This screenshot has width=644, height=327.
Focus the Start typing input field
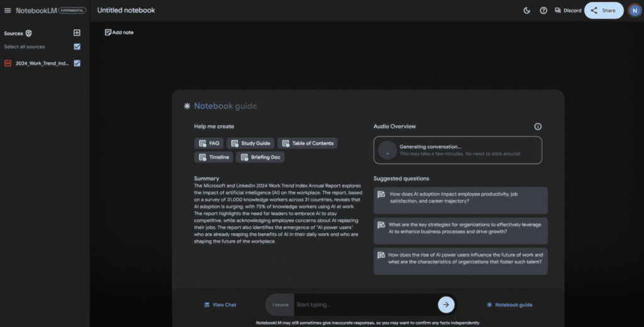365,305
